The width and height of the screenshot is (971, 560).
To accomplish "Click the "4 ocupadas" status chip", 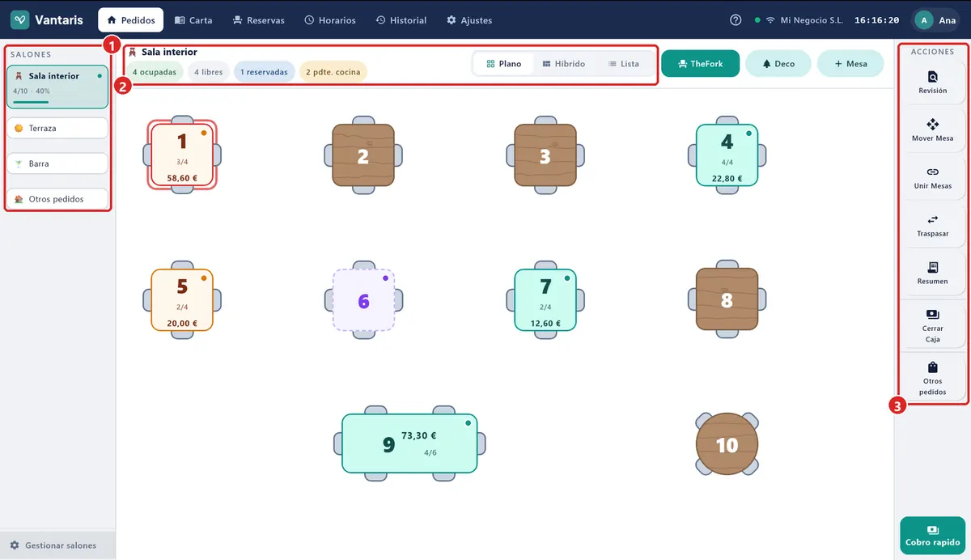I will pyautogui.click(x=154, y=72).
